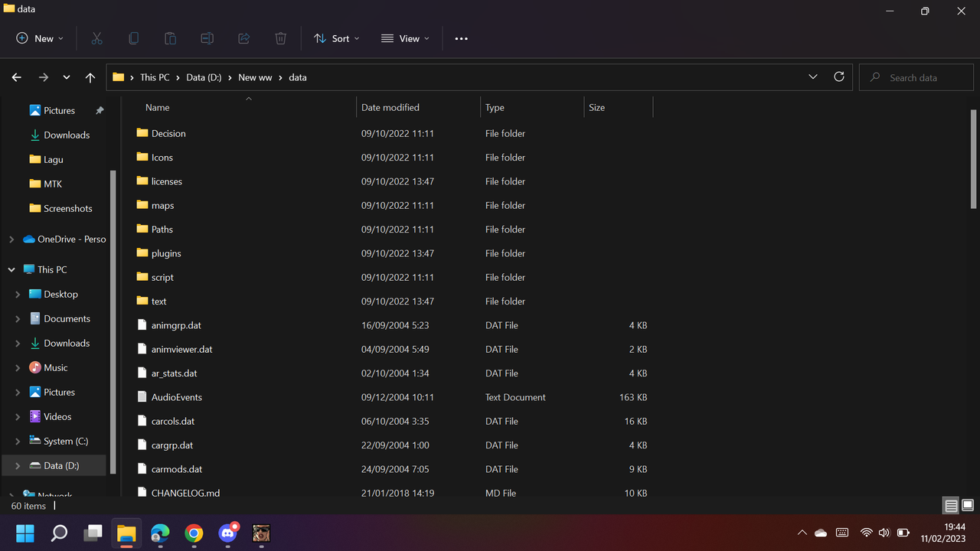Open touch keyboard tray icon
Image resolution: width=980 pixels, height=551 pixels.
[842, 533]
